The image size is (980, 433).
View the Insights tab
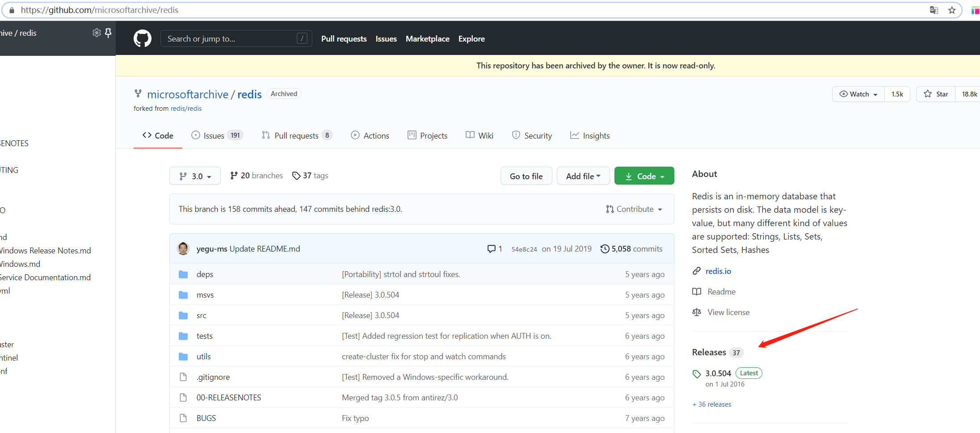coord(590,135)
